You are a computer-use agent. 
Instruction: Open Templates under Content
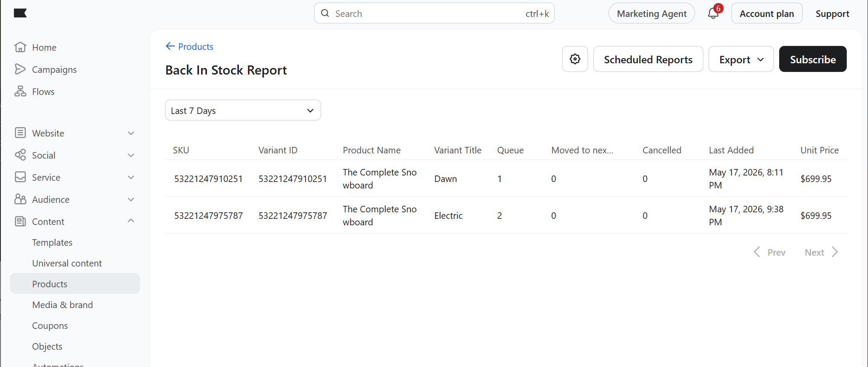(52, 242)
